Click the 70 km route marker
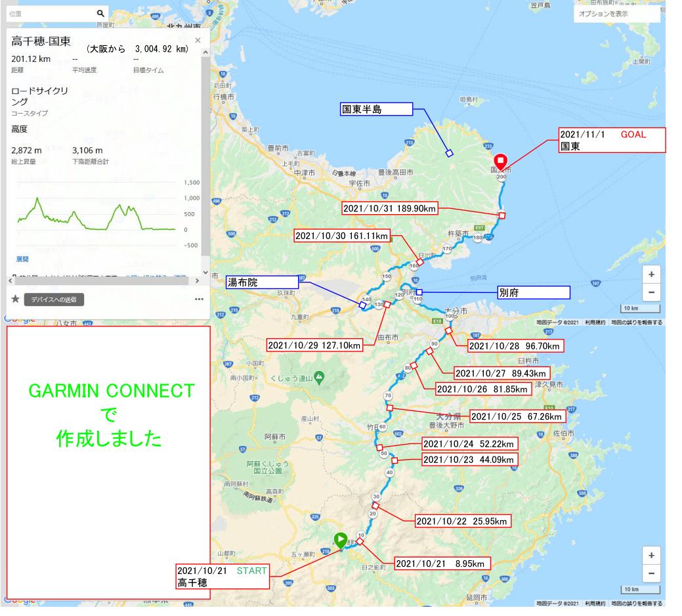Screen dimensions: 682x616 (388, 395)
